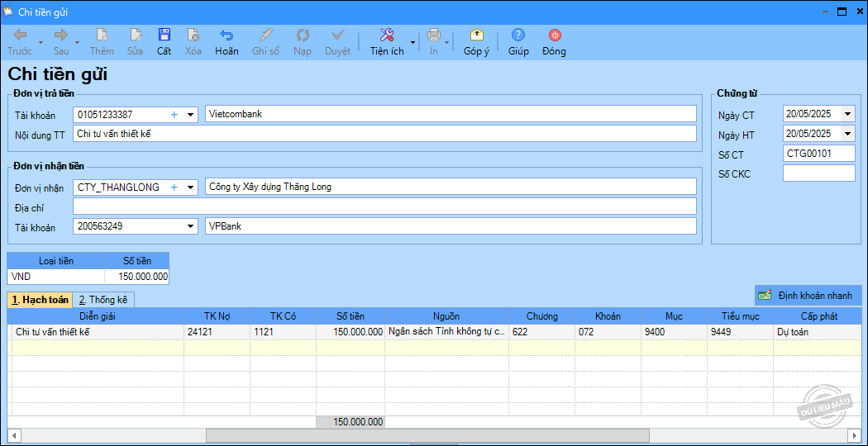Open Giúp help icon
The image size is (868, 446).
pyautogui.click(x=518, y=35)
